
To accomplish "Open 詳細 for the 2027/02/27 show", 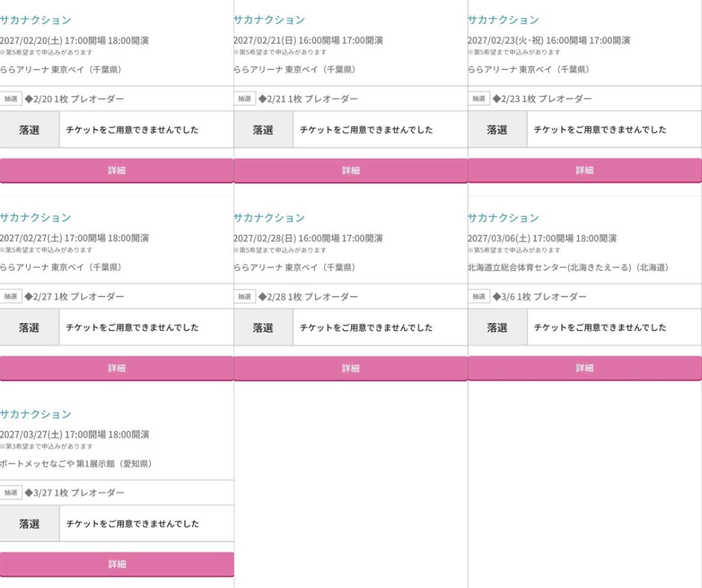I will click(x=117, y=368).
